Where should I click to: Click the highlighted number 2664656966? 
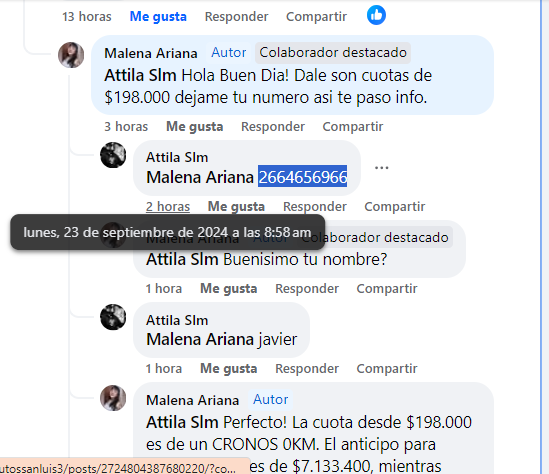[x=303, y=177]
